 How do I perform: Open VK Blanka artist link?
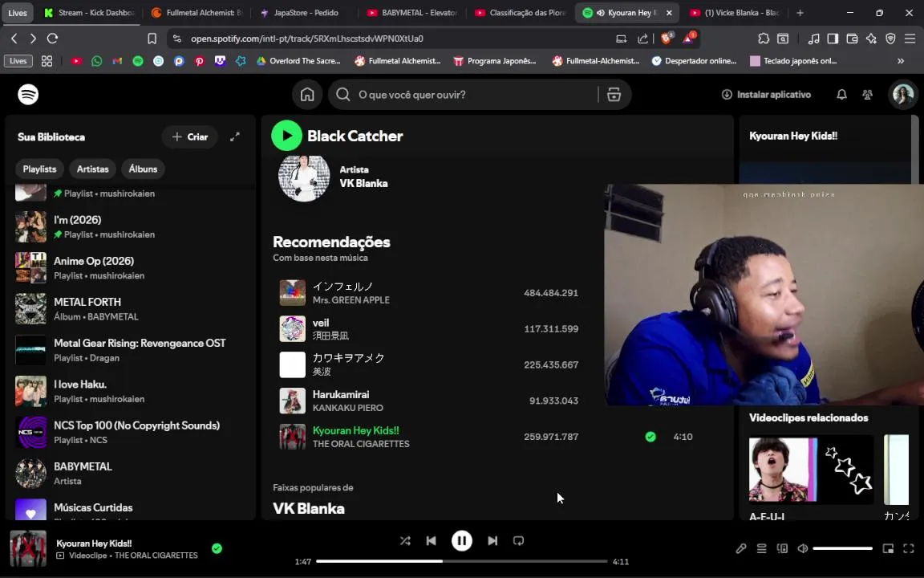363,183
